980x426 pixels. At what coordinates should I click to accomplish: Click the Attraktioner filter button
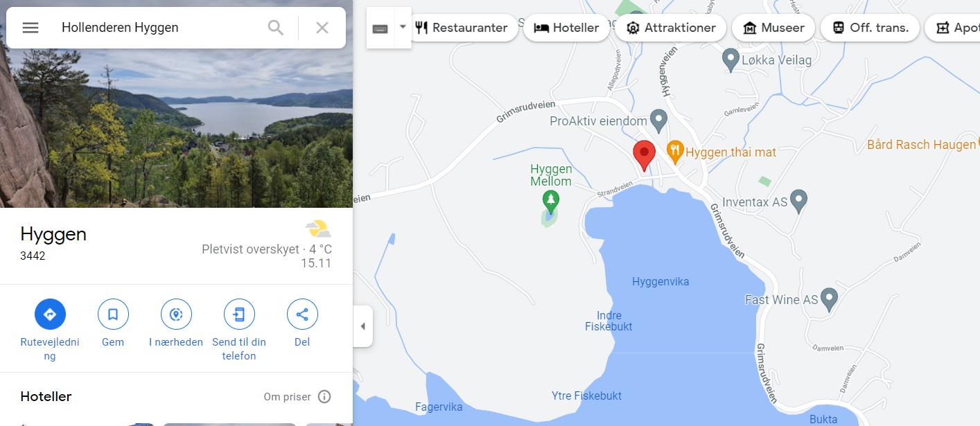671,28
